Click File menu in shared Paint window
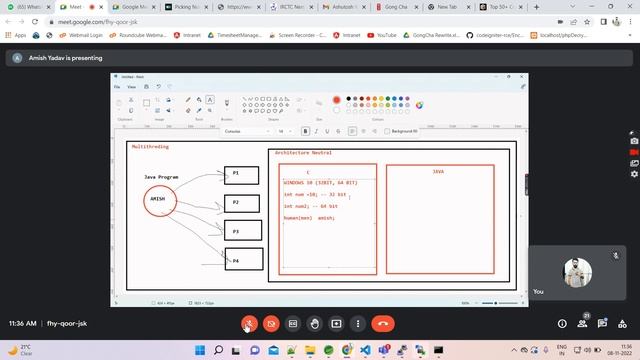Screen dimensions: 640x360 click(117, 87)
